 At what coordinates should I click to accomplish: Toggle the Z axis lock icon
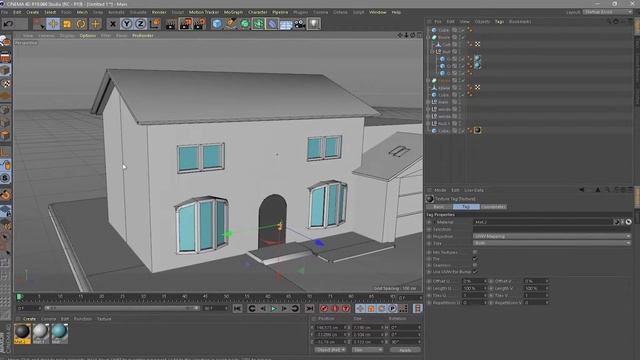pos(140,24)
